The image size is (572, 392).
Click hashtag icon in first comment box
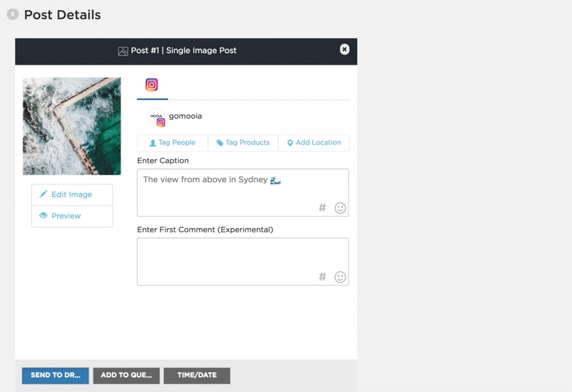coord(322,277)
